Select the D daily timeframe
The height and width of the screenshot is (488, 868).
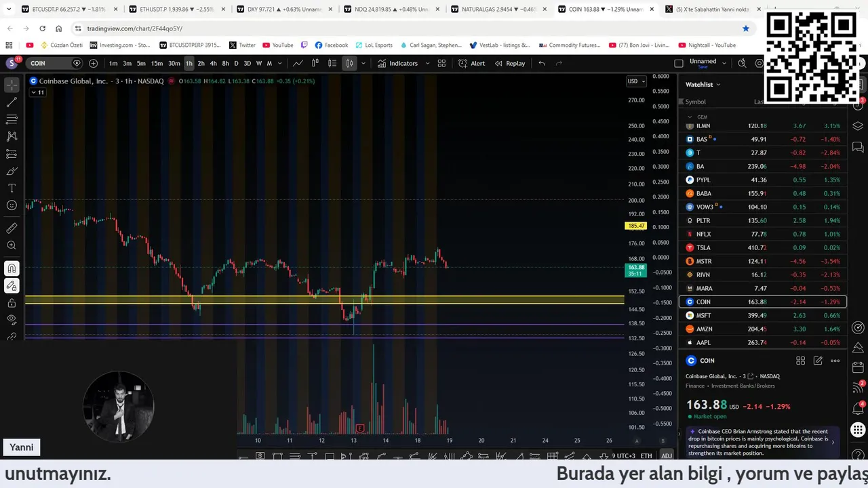(236, 63)
